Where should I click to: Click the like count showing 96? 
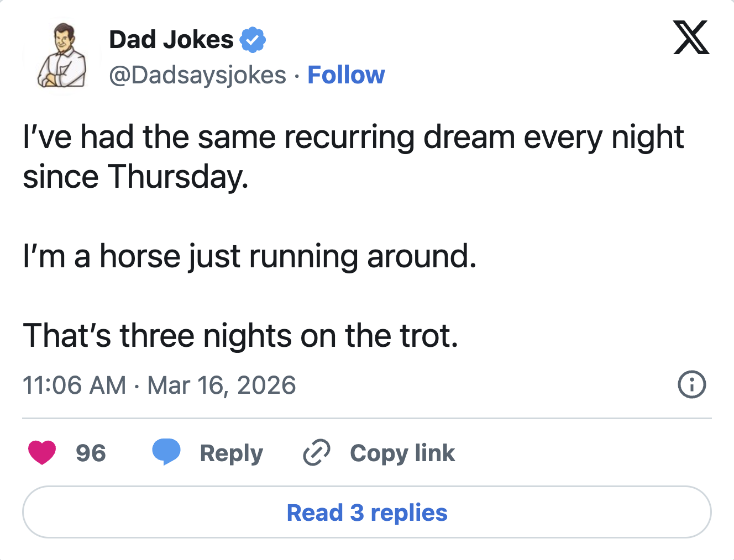[92, 453]
